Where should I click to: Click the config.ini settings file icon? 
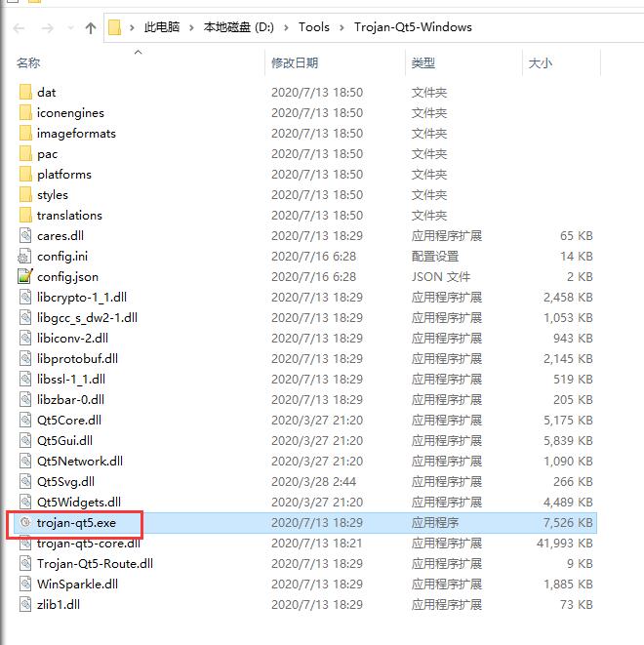(x=24, y=257)
